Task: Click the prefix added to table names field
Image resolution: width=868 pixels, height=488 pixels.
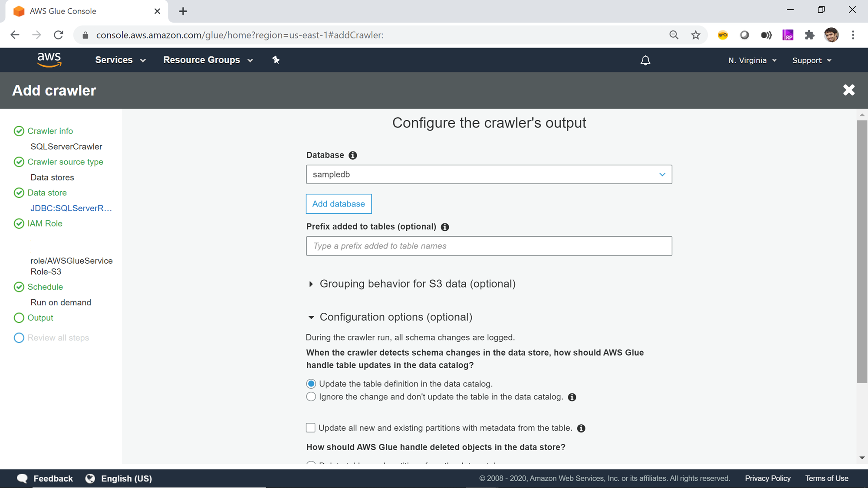Action: coord(489,246)
